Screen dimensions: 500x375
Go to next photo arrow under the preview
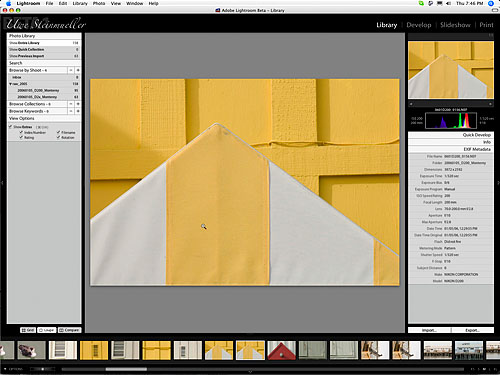click(x=490, y=104)
